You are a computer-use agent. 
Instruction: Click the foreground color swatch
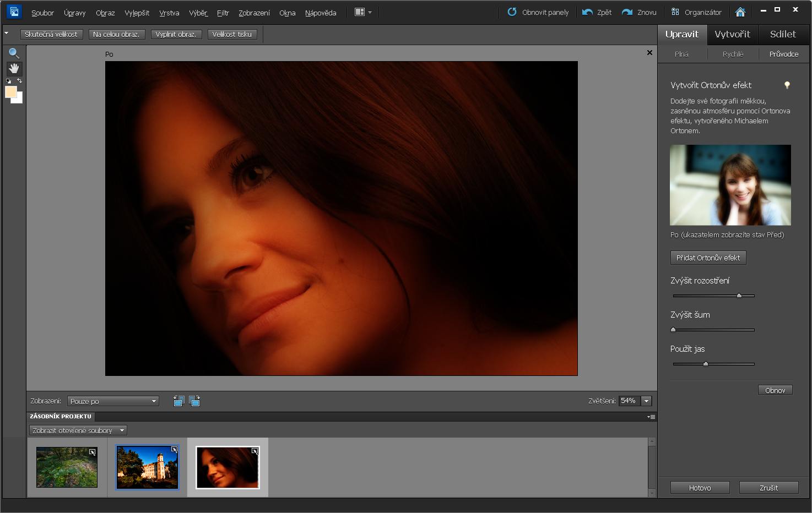click(10, 92)
